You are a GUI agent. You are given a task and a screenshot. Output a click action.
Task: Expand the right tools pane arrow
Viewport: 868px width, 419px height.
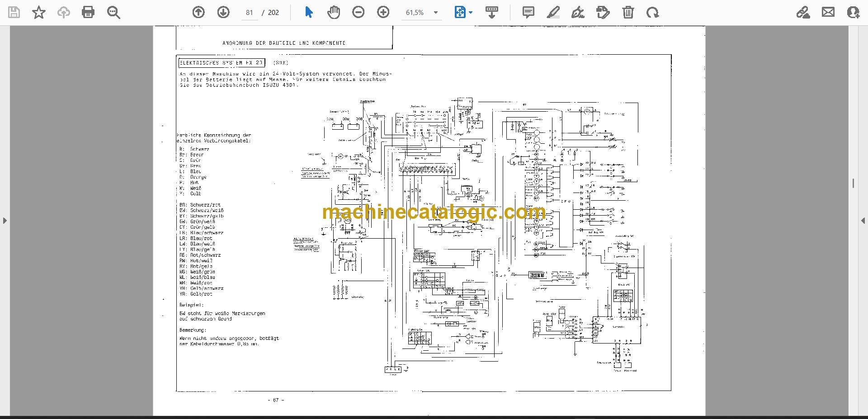click(863, 221)
